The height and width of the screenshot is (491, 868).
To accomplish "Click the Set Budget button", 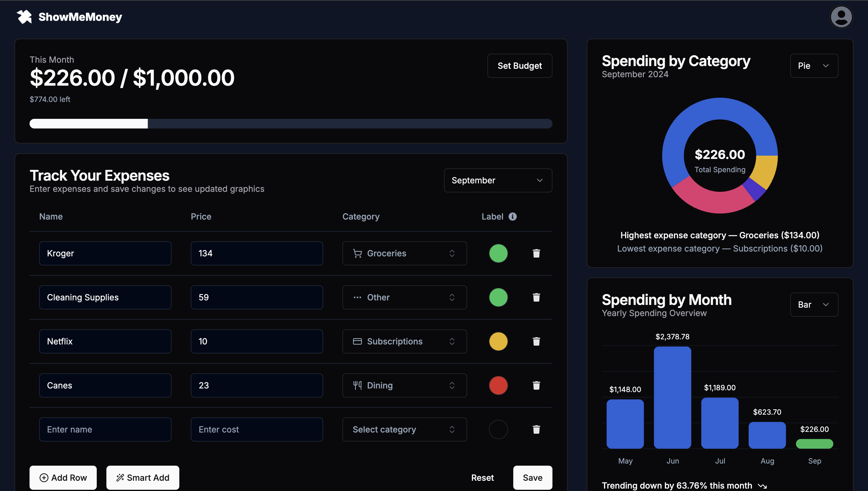I will pos(519,66).
